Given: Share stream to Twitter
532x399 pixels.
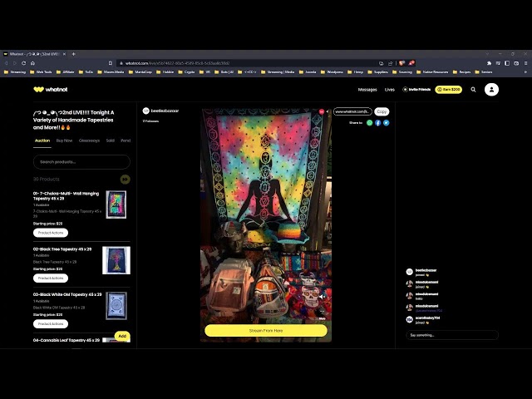Looking at the screenshot, I should (386, 123).
